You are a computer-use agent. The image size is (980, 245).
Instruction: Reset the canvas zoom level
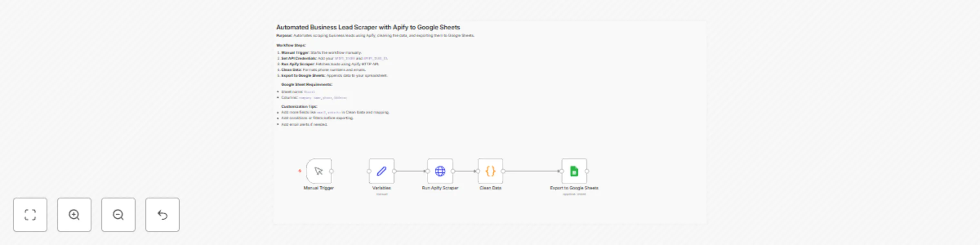click(163, 215)
